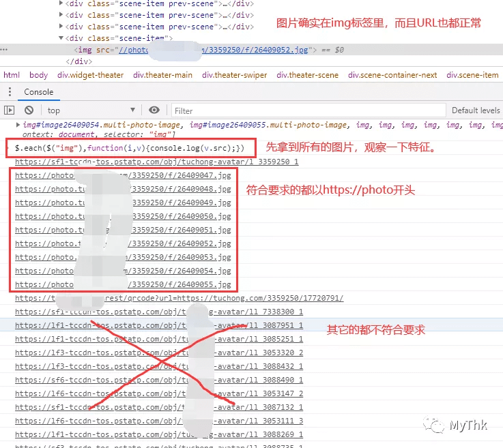
Task: Click the $.each console command line
Action: pyautogui.click(x=130, y=148)
